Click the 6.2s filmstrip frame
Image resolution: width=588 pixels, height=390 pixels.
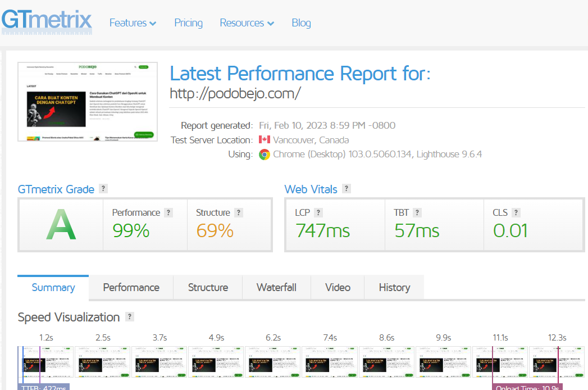point(273,362)
